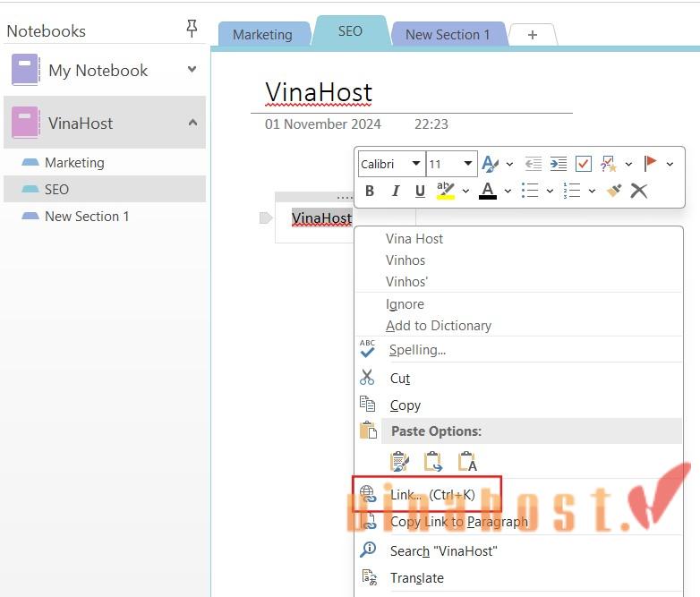Click the Delete X icon in mini toolbar
This screenshot has width=700, height=597.
[x=639, y=191]
